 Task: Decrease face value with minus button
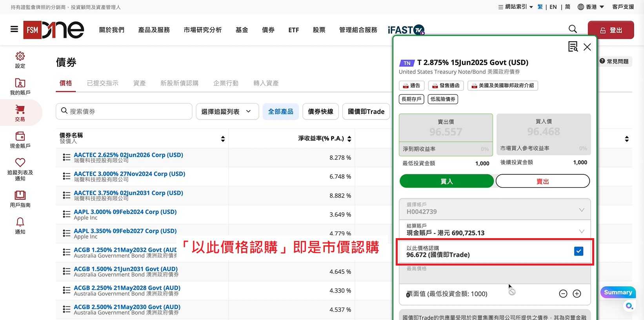(x=563, y=294)
